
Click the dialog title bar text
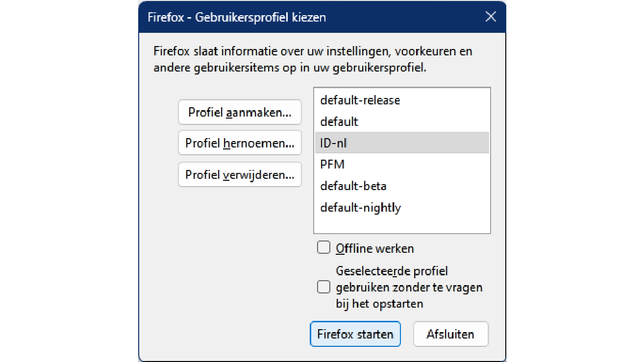[237, 18]
